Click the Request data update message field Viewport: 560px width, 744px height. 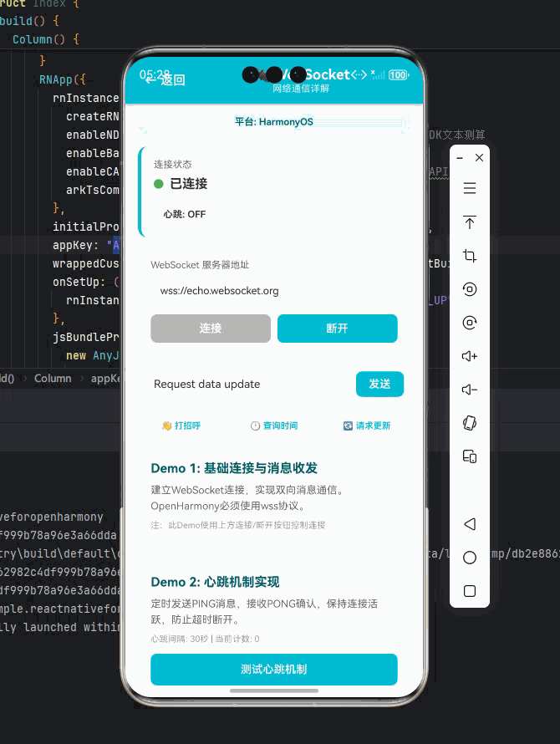click(252, 384)
